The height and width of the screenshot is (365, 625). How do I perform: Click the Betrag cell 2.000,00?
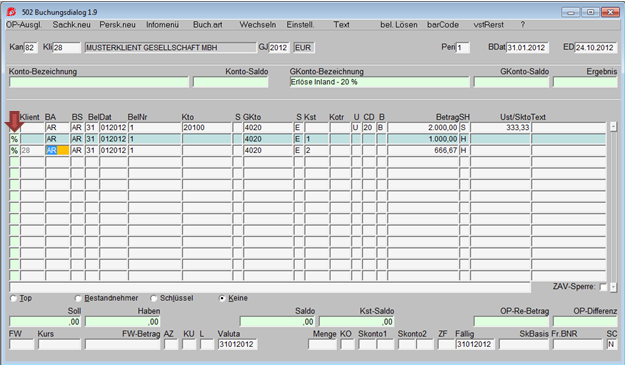click(423, 128)
